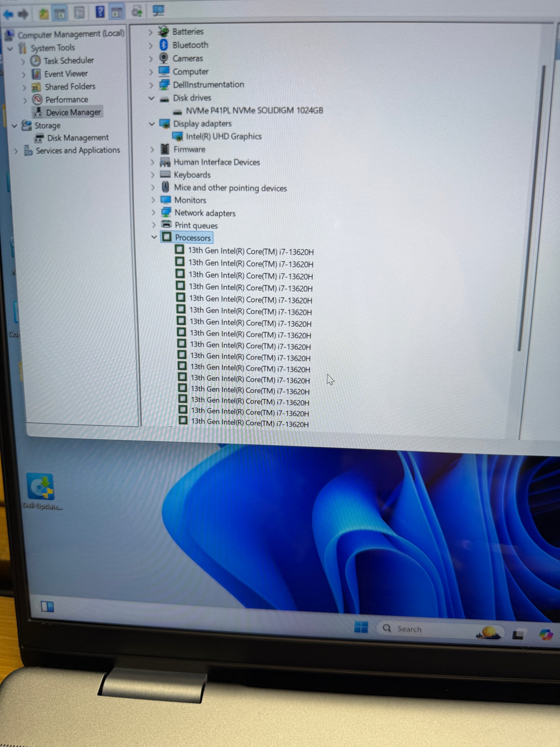This screenshot has height=747, width=560.
Task: Click the Shared Folders icon
Action: [37, 87]
